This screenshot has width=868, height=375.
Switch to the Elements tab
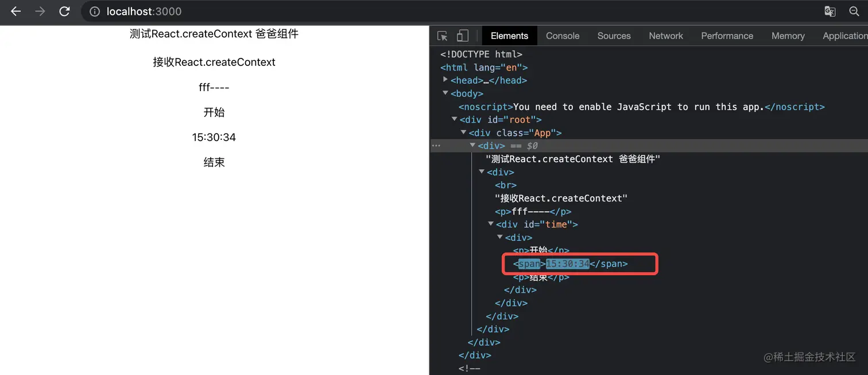click(509, 36)
